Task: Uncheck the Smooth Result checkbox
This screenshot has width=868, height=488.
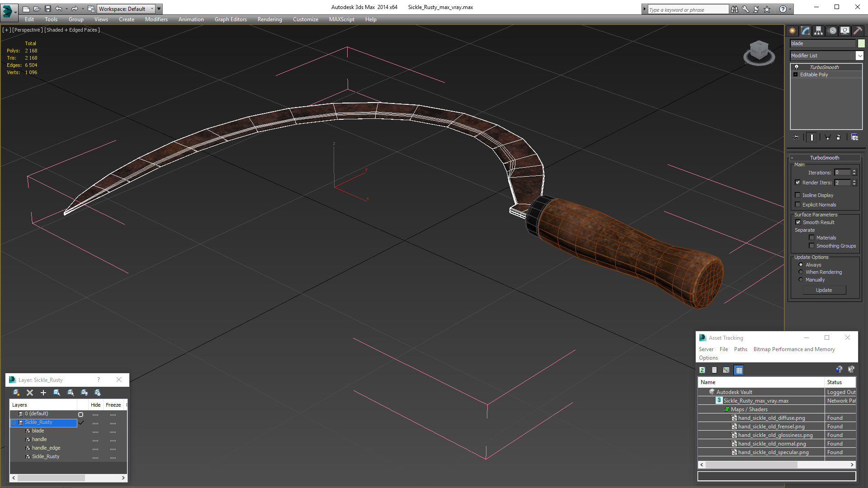Action: pyautogui.click(x=798, y=222)
